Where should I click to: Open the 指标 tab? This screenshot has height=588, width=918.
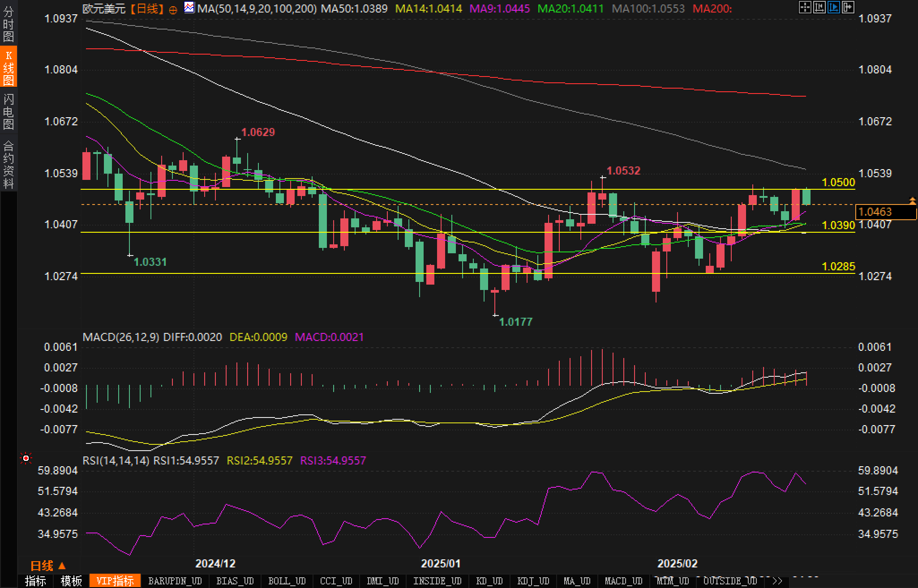pyautogui.click(x=35, y=581)
